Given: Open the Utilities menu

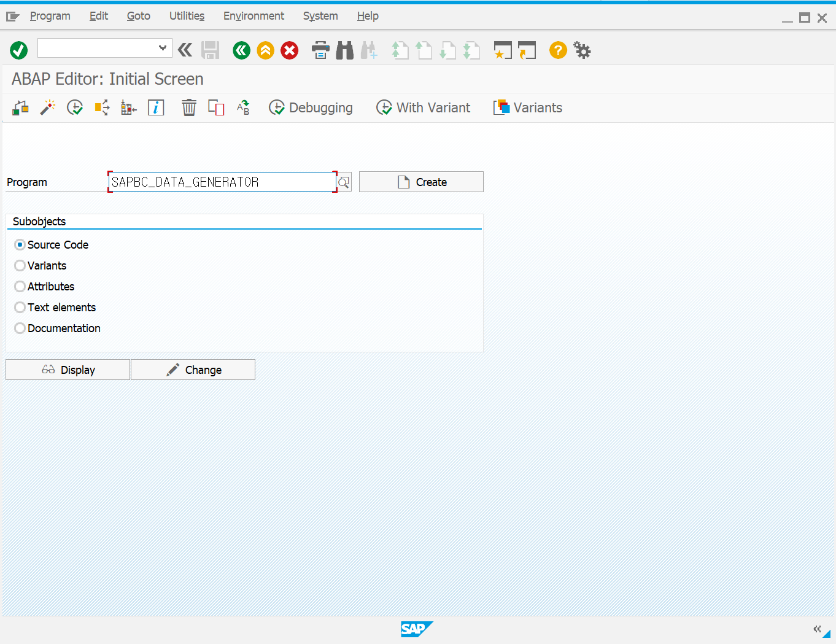Looking at the screenshot, I should 187,16.
